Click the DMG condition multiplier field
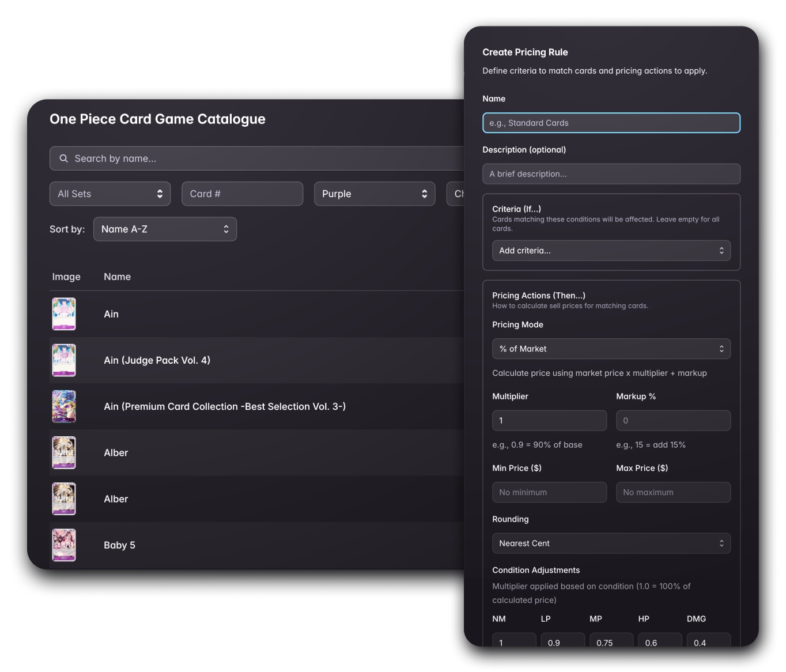The image size is (786, 672). 709,640
